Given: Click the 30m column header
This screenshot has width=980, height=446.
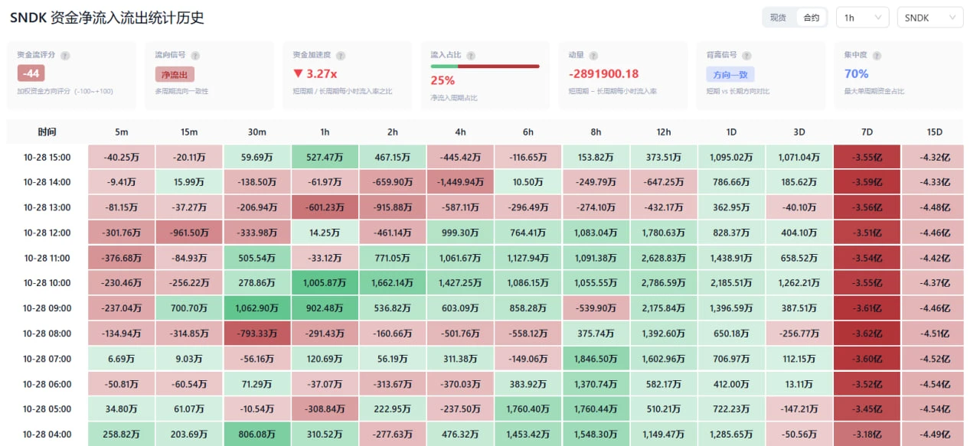Looking at the screenshot, I should tap(257, 132).
